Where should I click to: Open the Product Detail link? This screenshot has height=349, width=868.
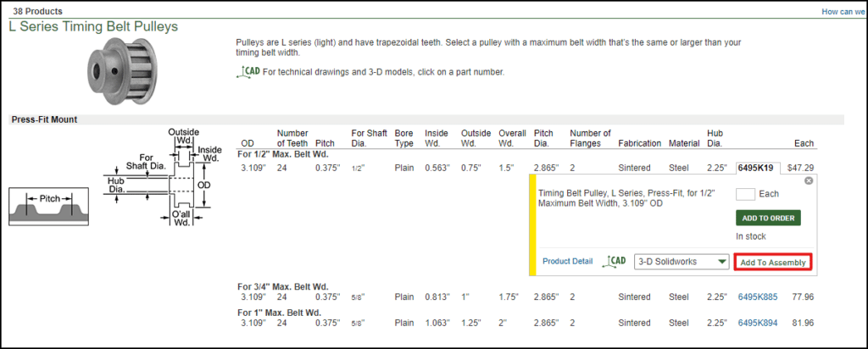567,262
